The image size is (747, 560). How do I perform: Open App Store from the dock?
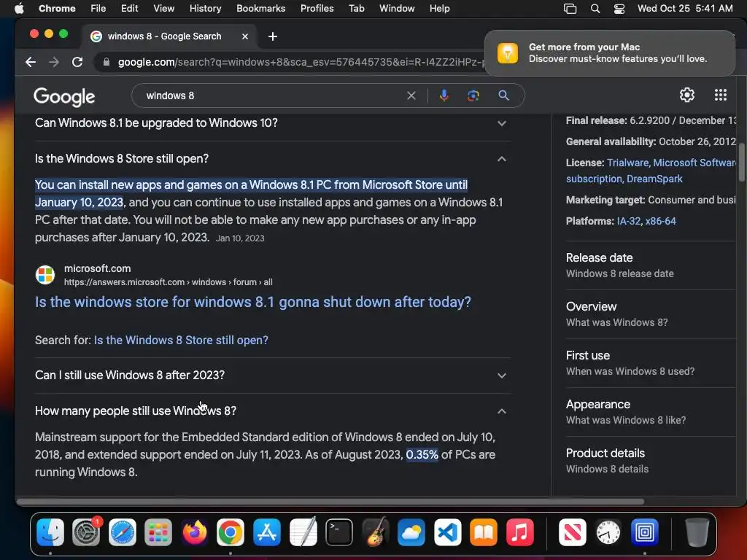pos(267,532)
